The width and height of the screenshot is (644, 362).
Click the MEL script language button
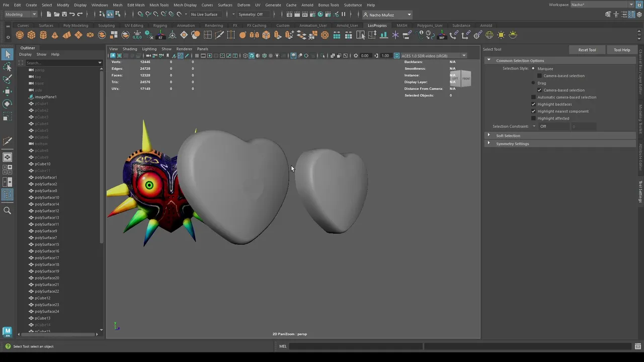click(x=283, y=346)
